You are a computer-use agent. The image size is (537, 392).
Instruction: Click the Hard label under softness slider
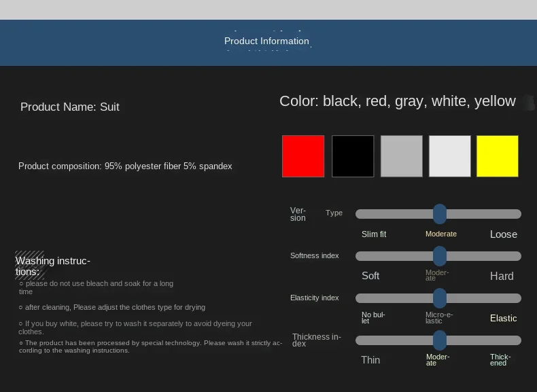tap(502, 276)
